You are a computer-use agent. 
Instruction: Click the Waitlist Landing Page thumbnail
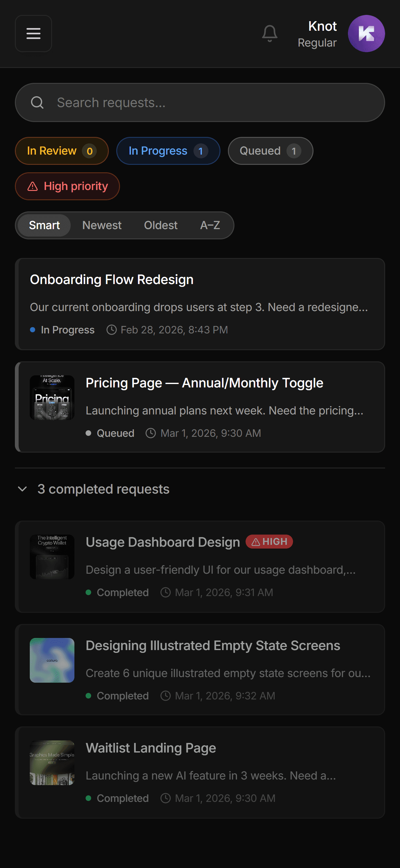[x=52, y=762]
